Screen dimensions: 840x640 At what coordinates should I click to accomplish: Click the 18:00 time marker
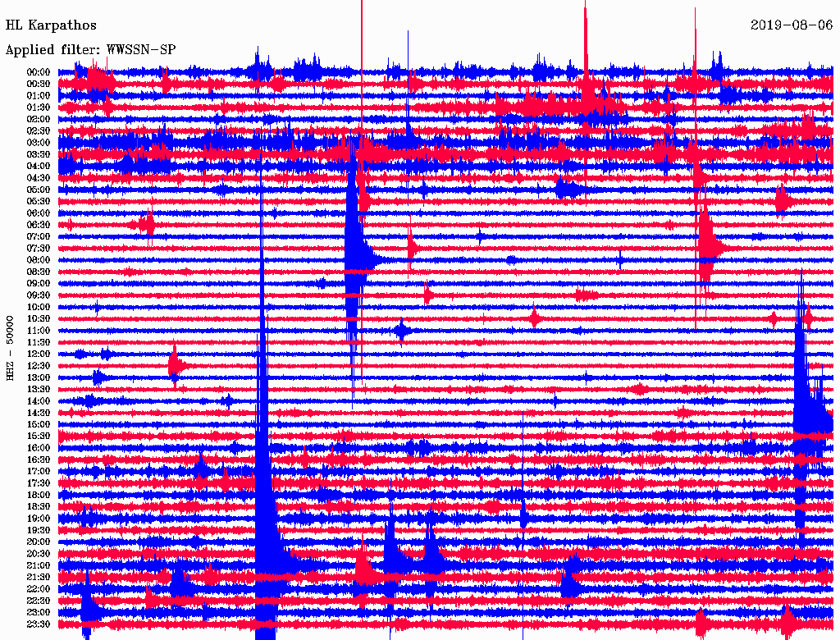[39, 496]
